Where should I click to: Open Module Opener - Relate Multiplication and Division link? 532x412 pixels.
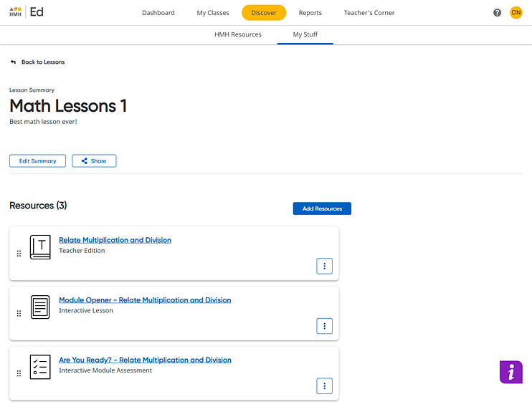coord(145,300)
